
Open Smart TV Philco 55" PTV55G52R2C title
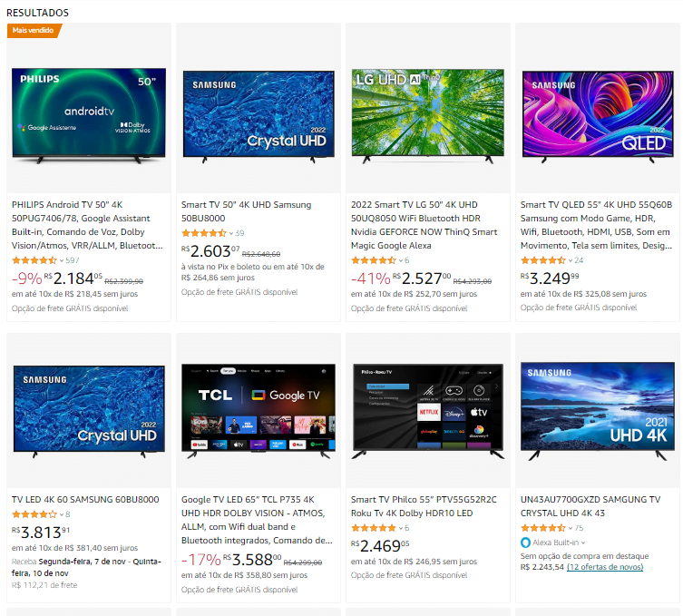click(424, 506)
